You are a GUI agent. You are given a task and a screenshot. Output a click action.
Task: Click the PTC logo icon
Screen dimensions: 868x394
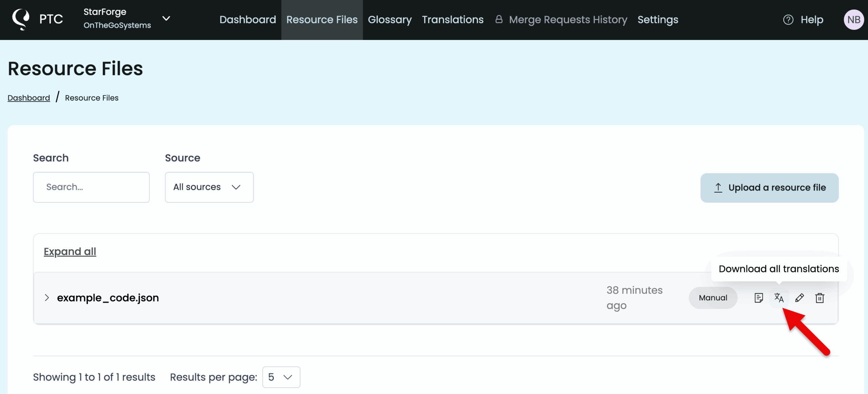pyautogui.click(x=21, y=19)
